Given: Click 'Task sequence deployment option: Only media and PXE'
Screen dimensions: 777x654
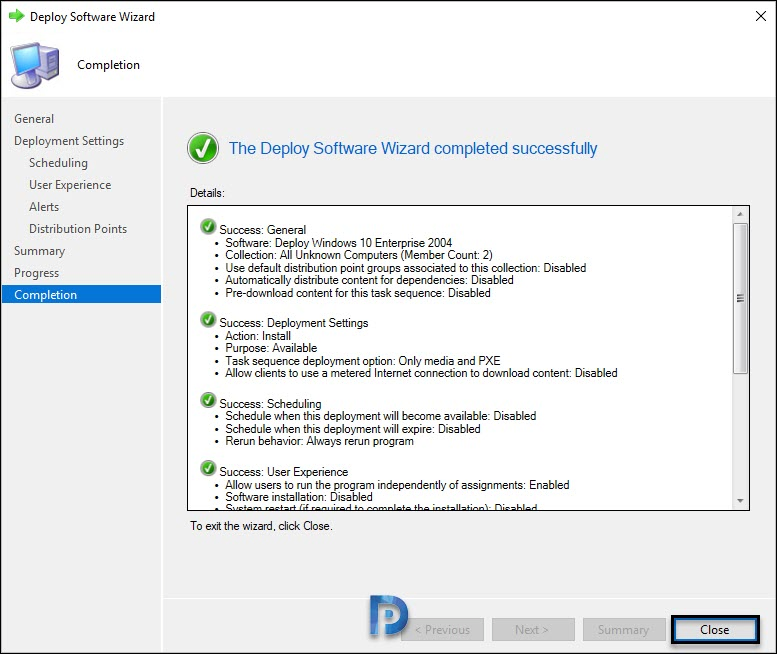Looking at the screenshot, I should [363, 361].
